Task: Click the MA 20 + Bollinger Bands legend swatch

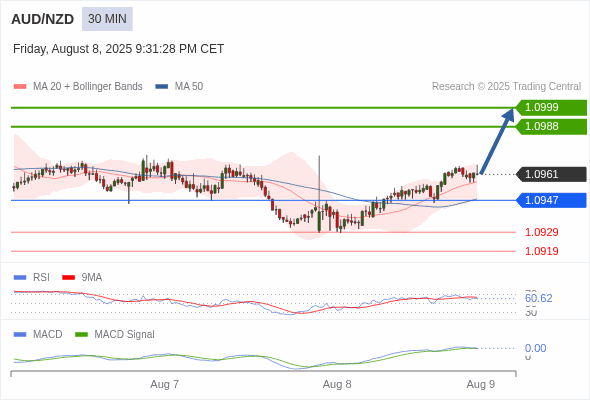Action: 20,87
